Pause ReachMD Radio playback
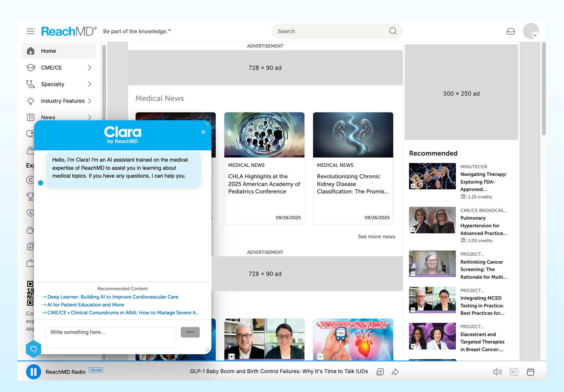564x392 pixels. point(33,372)
